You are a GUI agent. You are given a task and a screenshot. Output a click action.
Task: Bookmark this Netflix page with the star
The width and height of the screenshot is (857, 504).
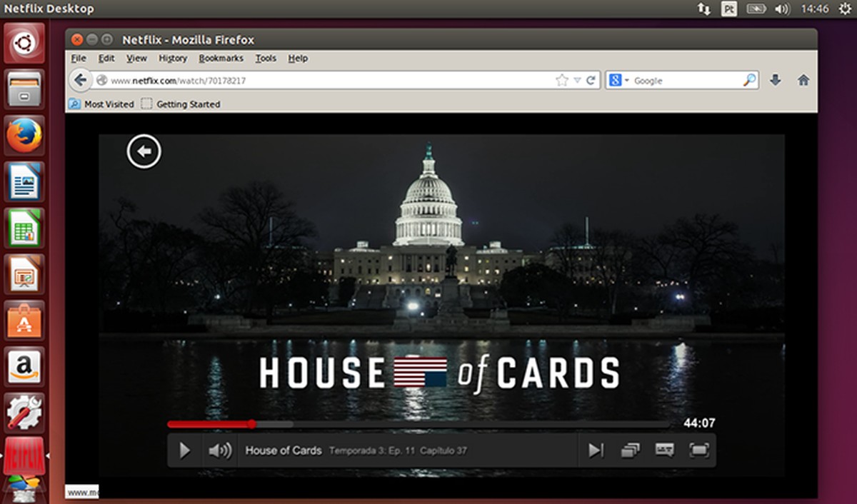tap(563, 80)
